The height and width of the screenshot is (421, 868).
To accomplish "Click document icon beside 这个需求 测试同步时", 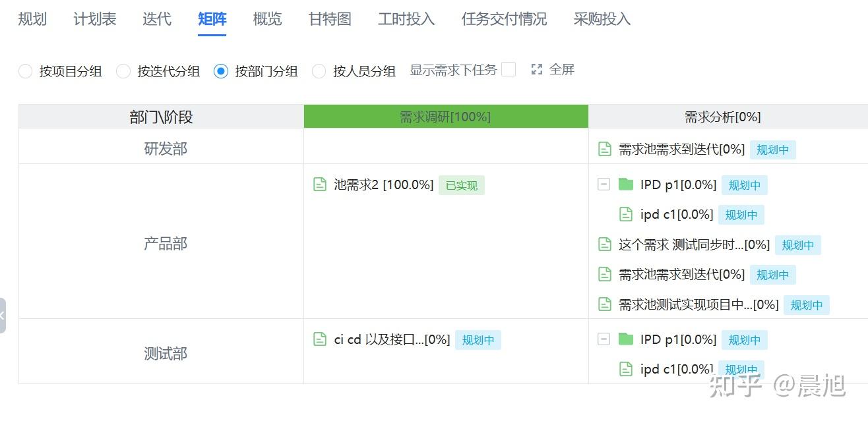I will [x=605, y=244].
